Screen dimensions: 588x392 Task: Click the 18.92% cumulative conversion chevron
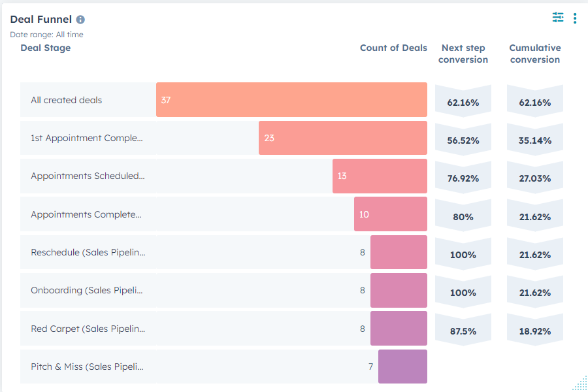[535, 329]
